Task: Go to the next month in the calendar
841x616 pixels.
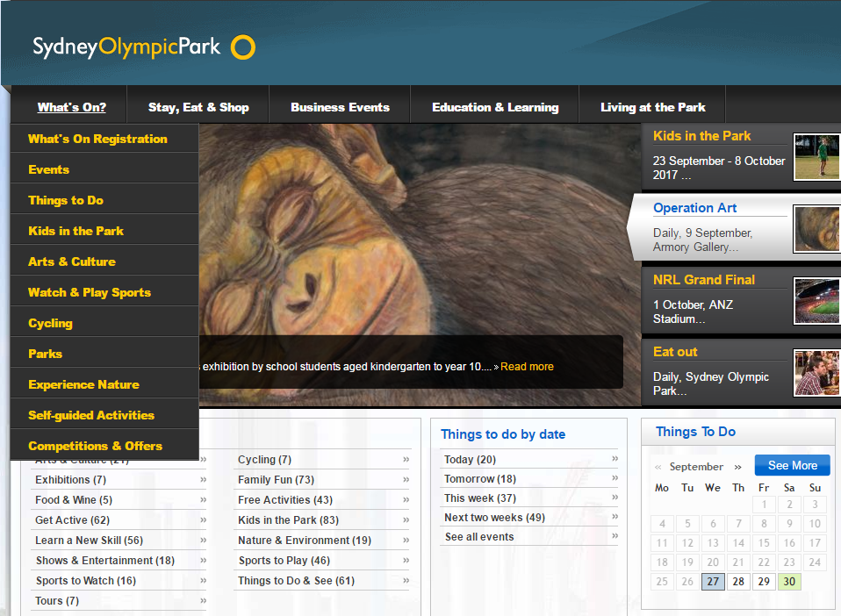Action: pyautogui.click(x=738, y=467)
